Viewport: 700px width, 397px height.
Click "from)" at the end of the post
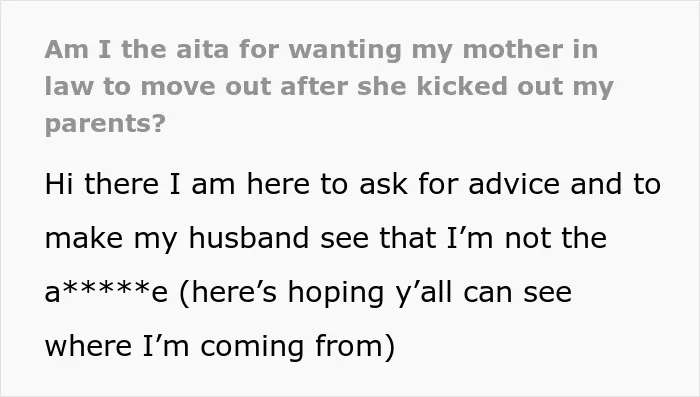click(355, 347)
